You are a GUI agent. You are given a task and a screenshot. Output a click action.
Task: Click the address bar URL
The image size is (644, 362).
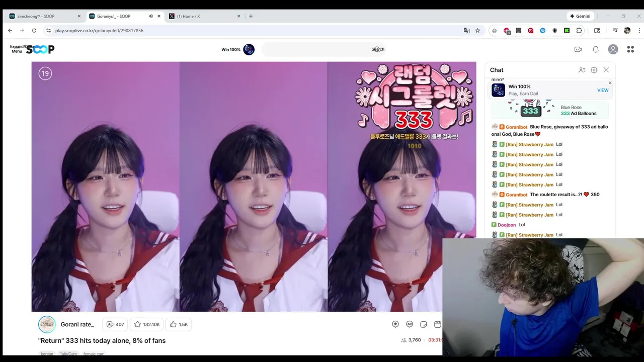point(99,31)
